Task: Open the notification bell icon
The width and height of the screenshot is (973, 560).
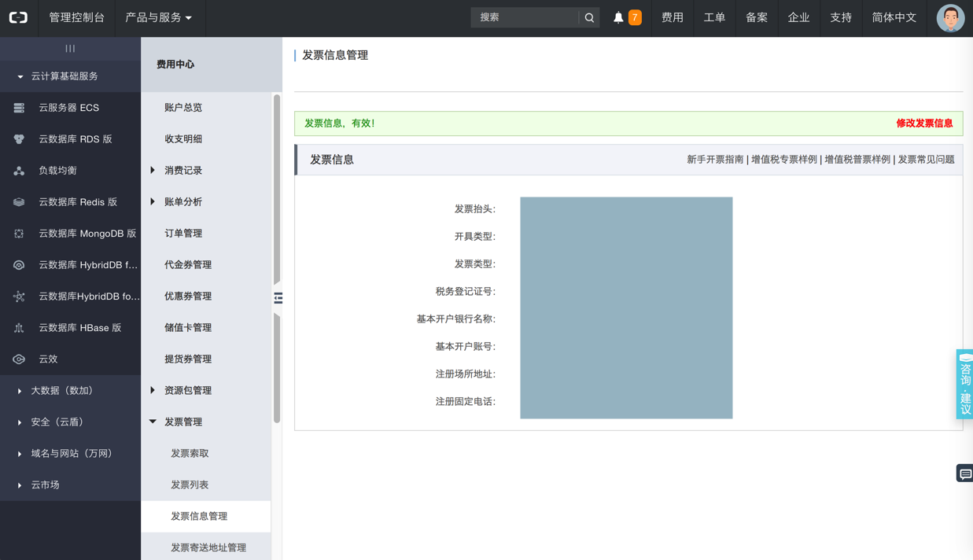Action: [x=618, y=17]
